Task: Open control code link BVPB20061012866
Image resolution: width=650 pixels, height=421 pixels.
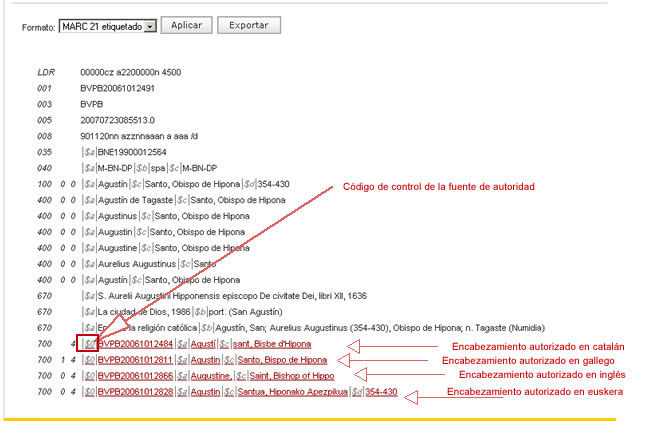Action: [x=135, y=375]
